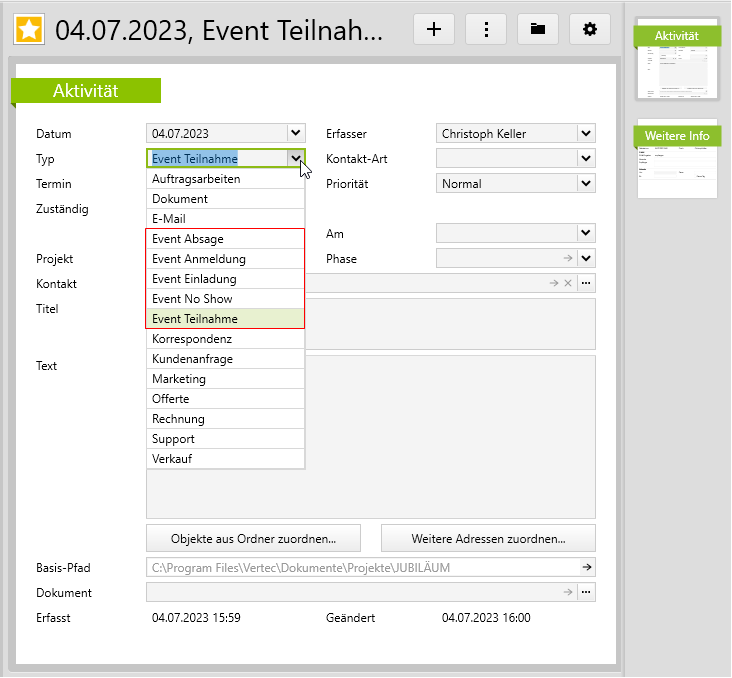The image size is (732, 678).
Task: Expand the Kontakt-Art dropdown
Action: click(x=585, y=158)
